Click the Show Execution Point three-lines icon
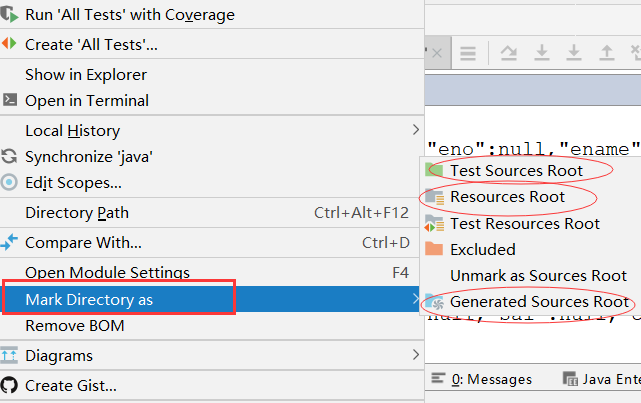Image resolution: width=641 pixels, height=403 pixels. pyautogui.click(x=468, y=53)
